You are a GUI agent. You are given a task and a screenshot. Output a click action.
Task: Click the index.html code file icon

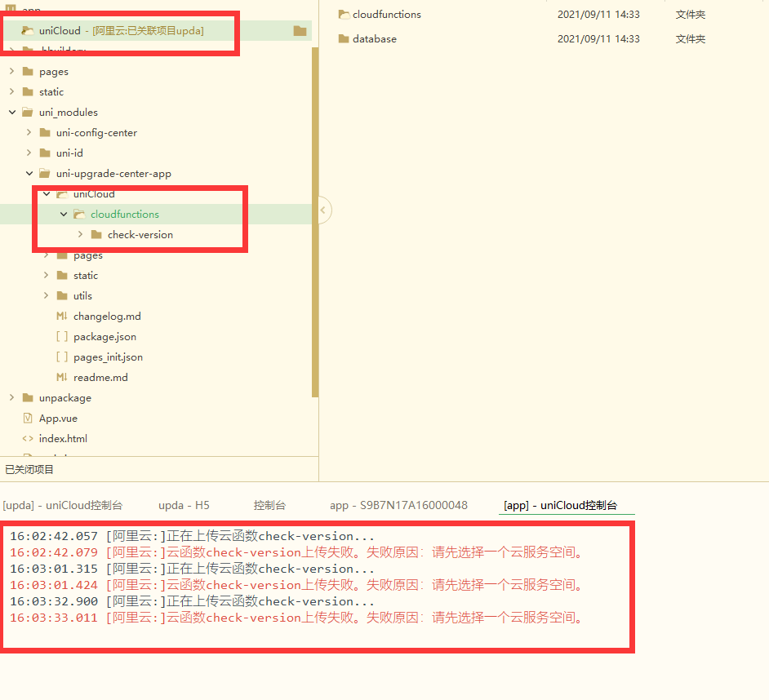28,439
